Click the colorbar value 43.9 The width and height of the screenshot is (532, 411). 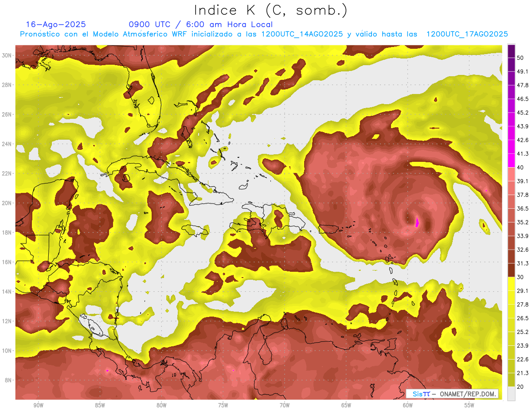click(x=523, y=126)
